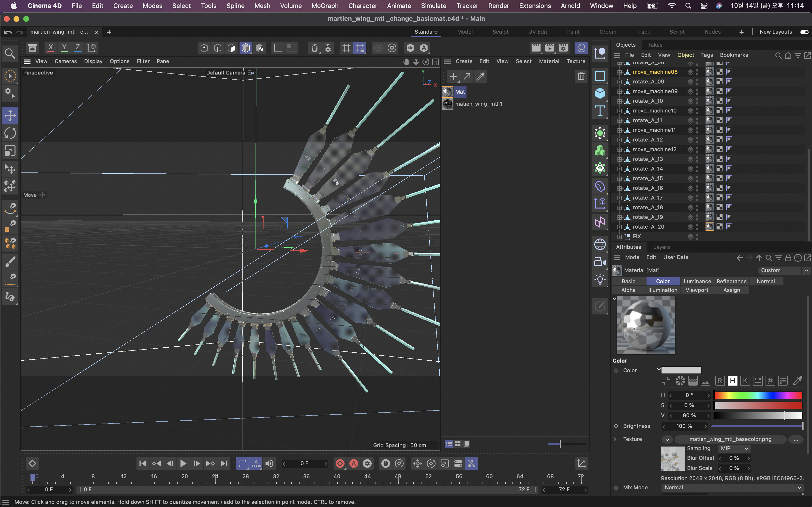Add a Light object via lightbulb icon
This screenshot has width=812, height=507.
click(600, 279)
